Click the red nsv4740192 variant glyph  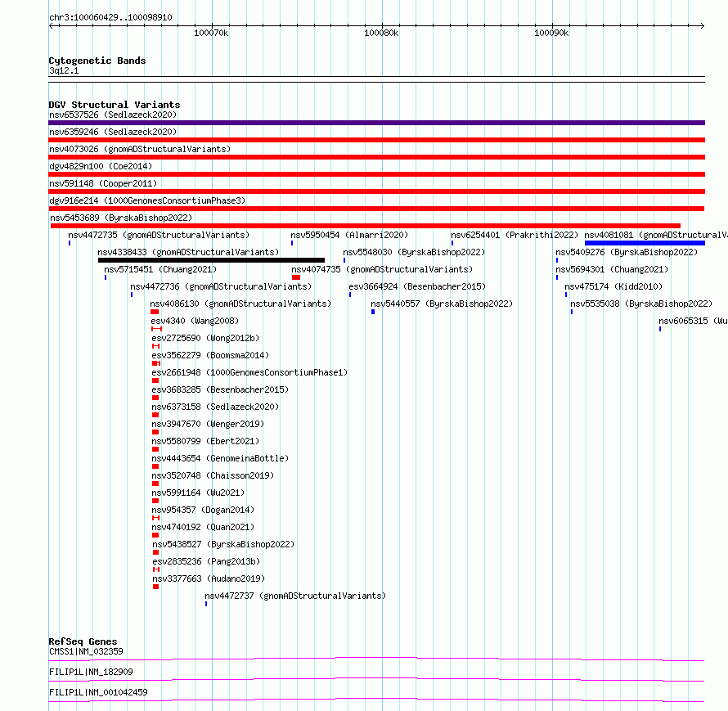[x=155, y=535]
